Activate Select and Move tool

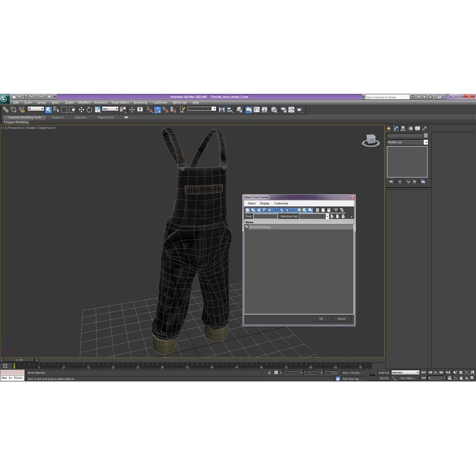tap(82, 110)
